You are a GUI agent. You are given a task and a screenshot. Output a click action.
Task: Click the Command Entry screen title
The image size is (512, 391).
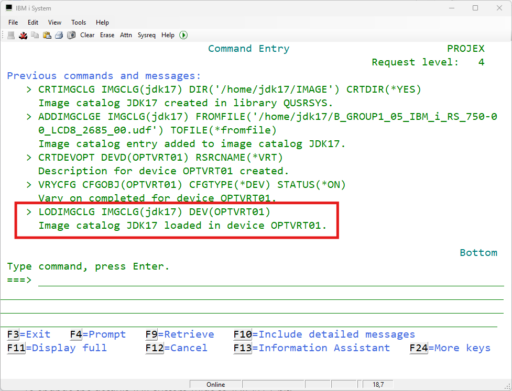(x=249, y=49)
